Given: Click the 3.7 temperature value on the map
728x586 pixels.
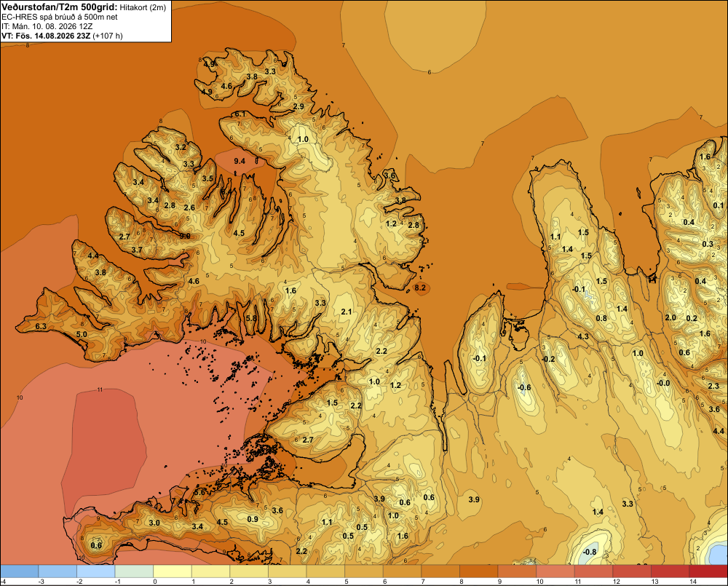Looking at the screenshot, I should click(x=137, y=250).
